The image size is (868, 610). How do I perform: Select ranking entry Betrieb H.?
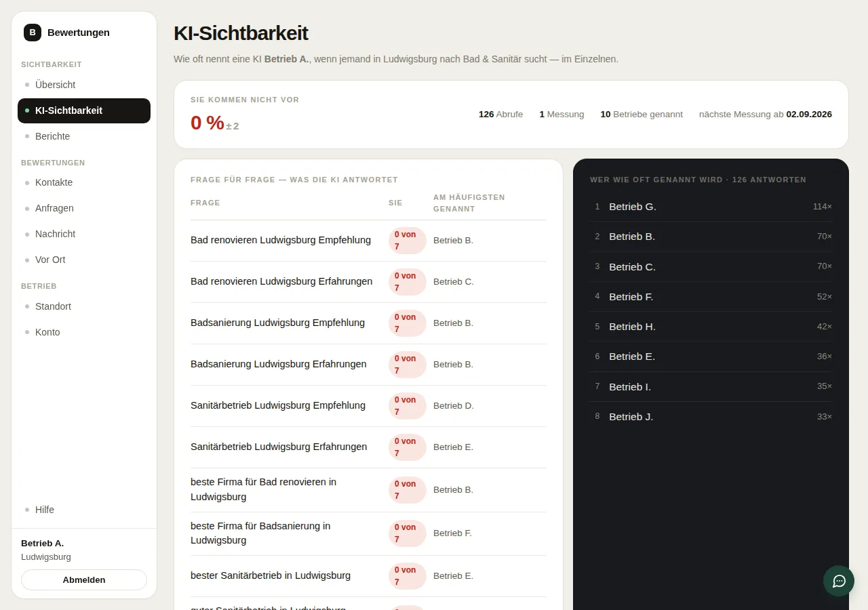pyautogui.click(x=711, y=327)
